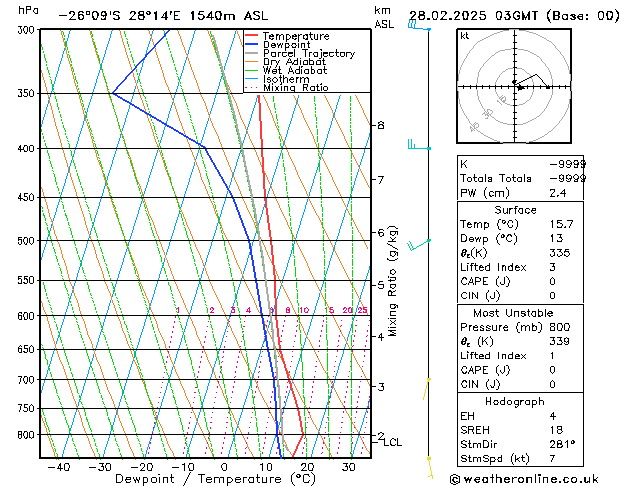Click 'CIN (J)' in the Most Unstable section

coord(480,385)
